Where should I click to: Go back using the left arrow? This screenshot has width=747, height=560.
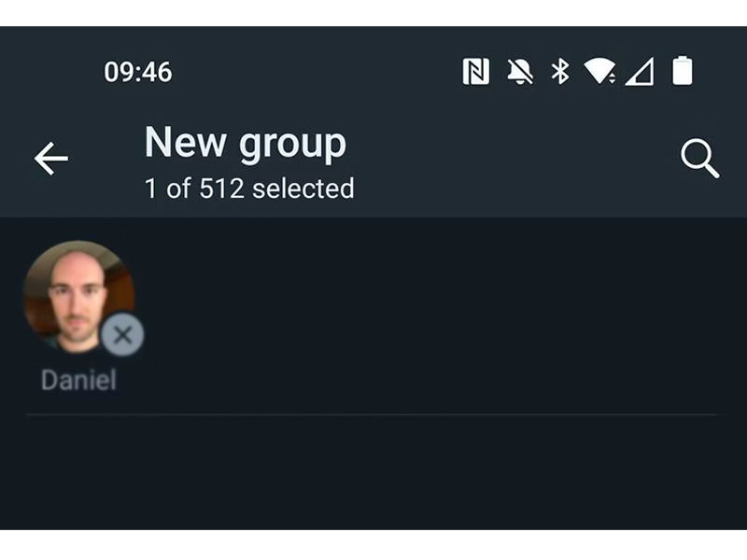click(x=51, y=158)
